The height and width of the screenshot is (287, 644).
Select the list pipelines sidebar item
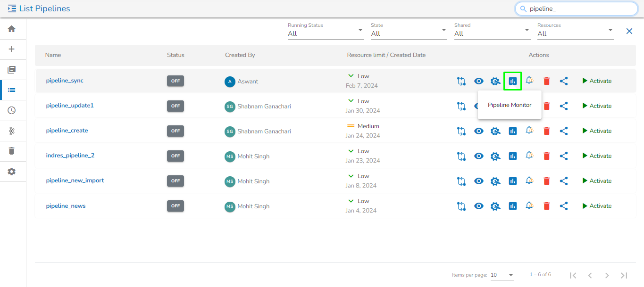12,90
